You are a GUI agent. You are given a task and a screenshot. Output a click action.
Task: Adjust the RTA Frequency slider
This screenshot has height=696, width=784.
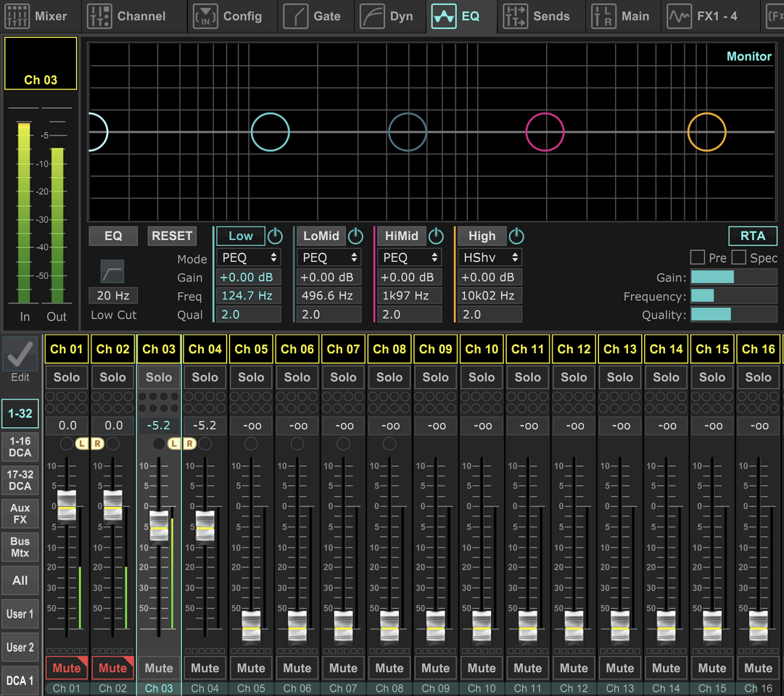point(733,296)
